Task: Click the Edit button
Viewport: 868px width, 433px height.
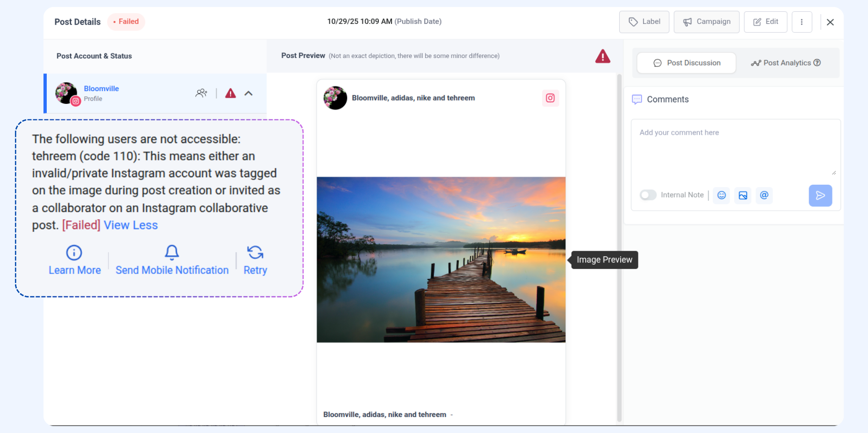Action: pyautogui.click(x=766, y=22)
